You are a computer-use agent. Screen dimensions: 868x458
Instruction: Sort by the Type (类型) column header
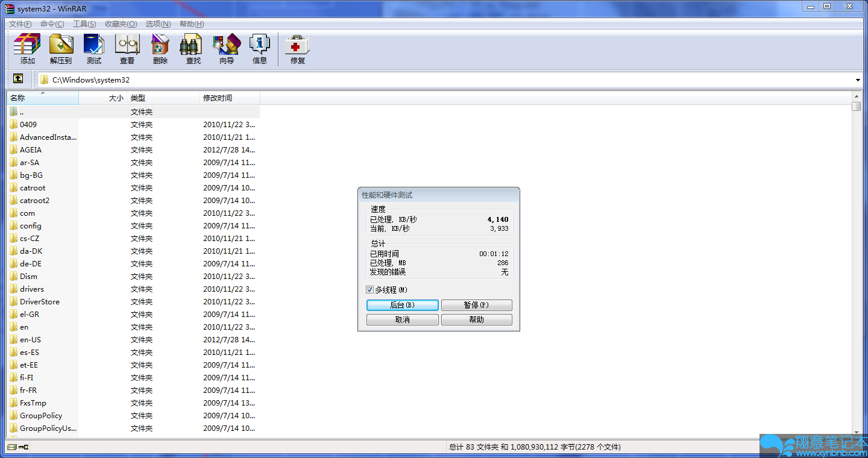[163, 98]
